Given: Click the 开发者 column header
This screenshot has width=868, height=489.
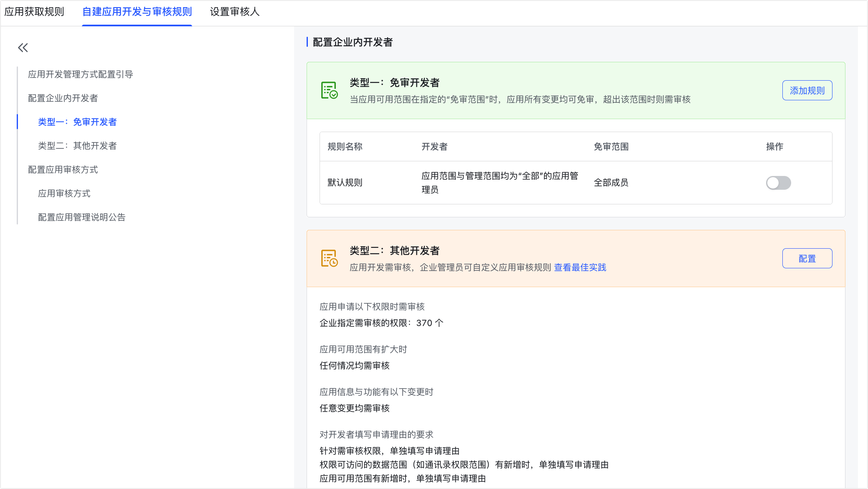Looking at the screenshot, I should 434,147.
